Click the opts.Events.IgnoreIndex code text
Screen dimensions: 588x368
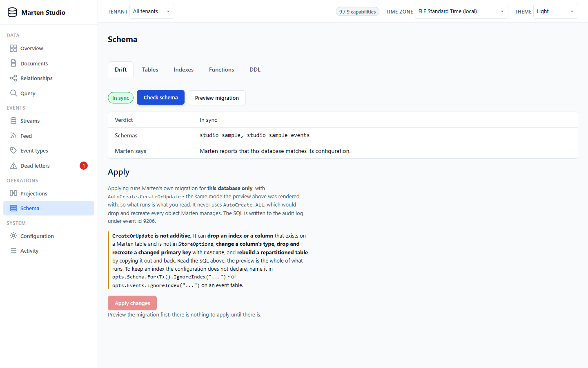click(156, 285)
